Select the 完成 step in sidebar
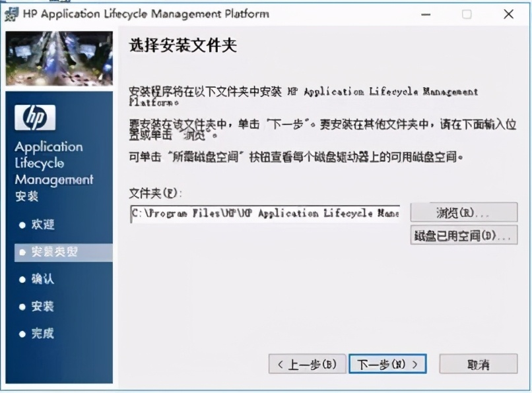Viewport: 532px width, 393px height. click(42, 334)
